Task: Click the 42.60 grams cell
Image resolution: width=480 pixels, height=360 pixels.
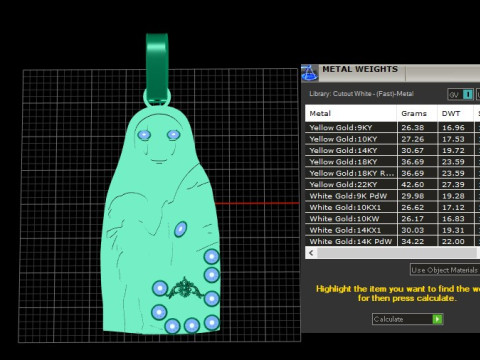Action: [417, 184]
